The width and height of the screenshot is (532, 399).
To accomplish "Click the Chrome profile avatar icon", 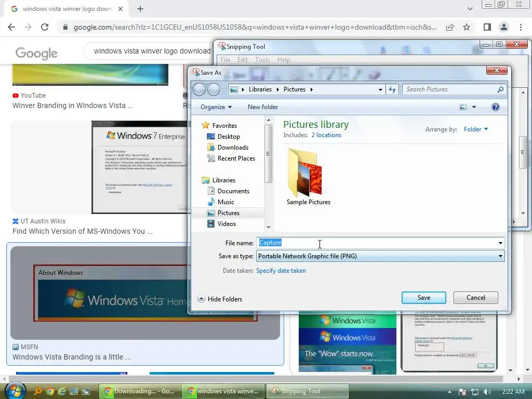I will click(x=504, y=27).
